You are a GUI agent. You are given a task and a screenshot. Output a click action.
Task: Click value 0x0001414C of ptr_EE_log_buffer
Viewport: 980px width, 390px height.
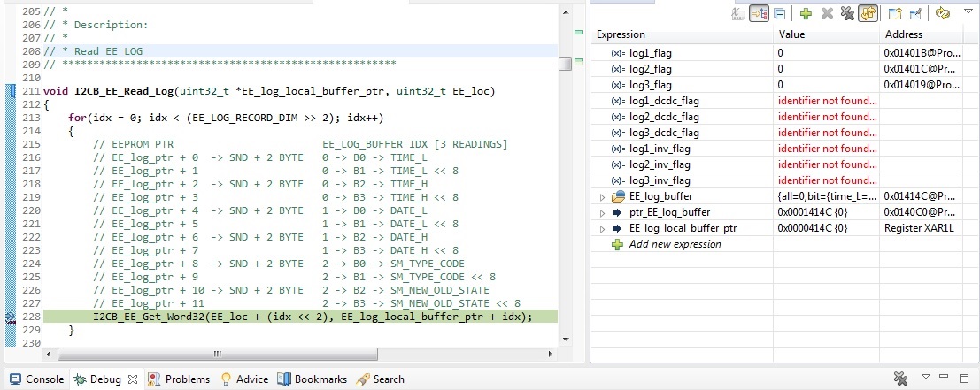(x=813, y=213)
